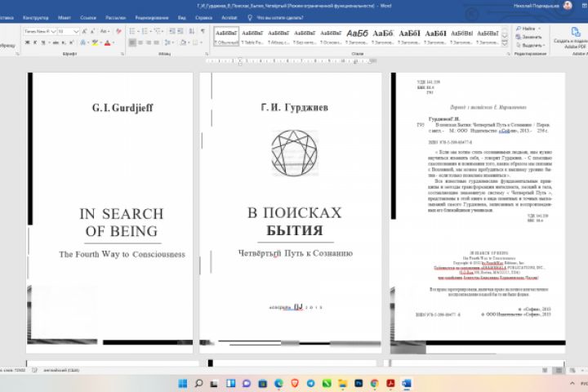588x392 pixels.
Task: Toggle superscript formatting
Action: (x=71, y=42)
